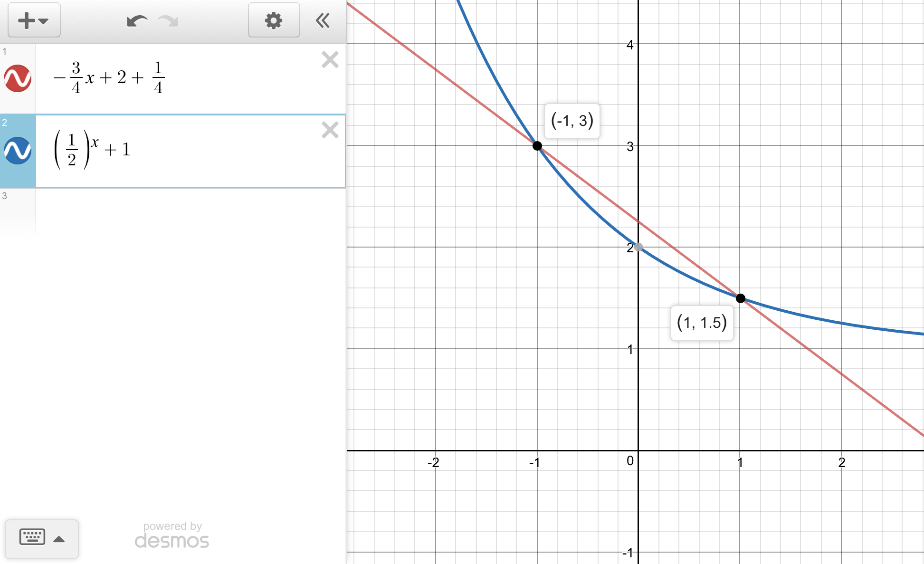Hide the red linear graph
Image resolution: width=924 pixels, height=564 pixels.
coord(18,78)
